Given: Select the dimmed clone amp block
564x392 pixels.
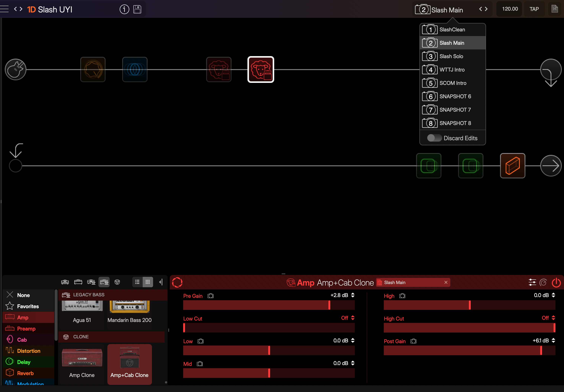Looking at the screenshot, I should click(x=219, y=69).
